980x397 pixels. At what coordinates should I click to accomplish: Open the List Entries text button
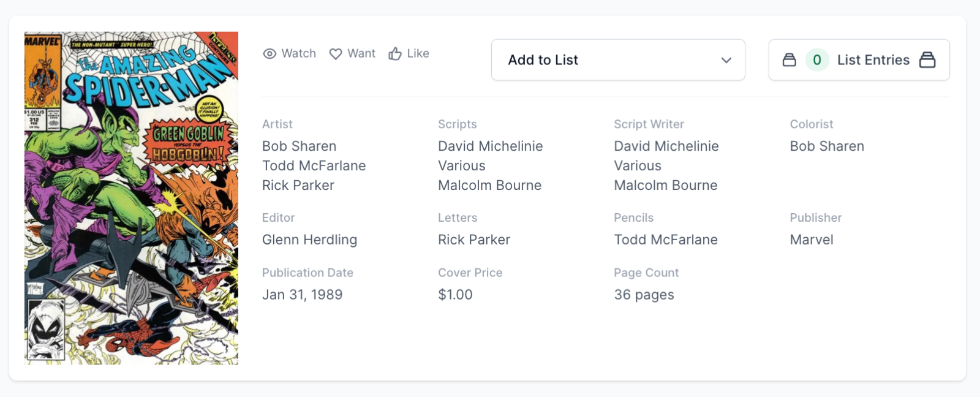pyautogui.click(x=873, y=60)
